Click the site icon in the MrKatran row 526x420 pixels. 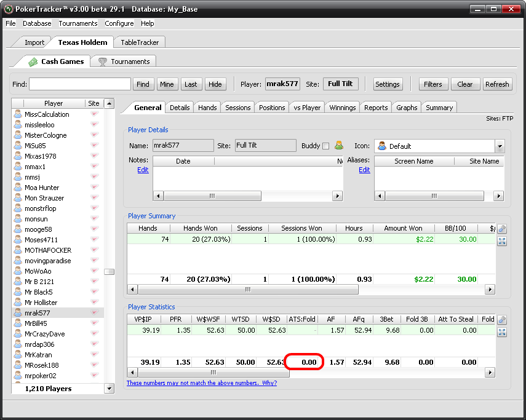[x=94, y=355]
